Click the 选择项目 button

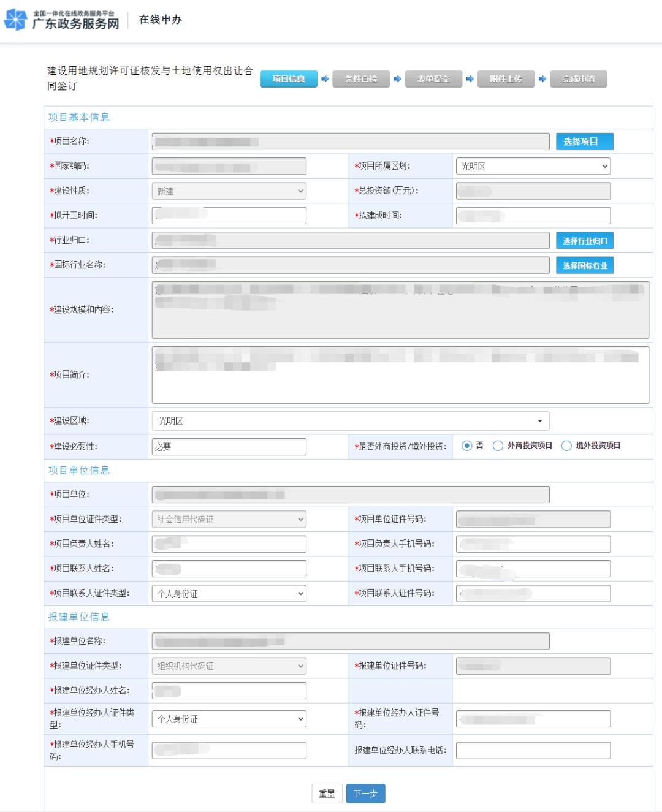pos(584,142)
